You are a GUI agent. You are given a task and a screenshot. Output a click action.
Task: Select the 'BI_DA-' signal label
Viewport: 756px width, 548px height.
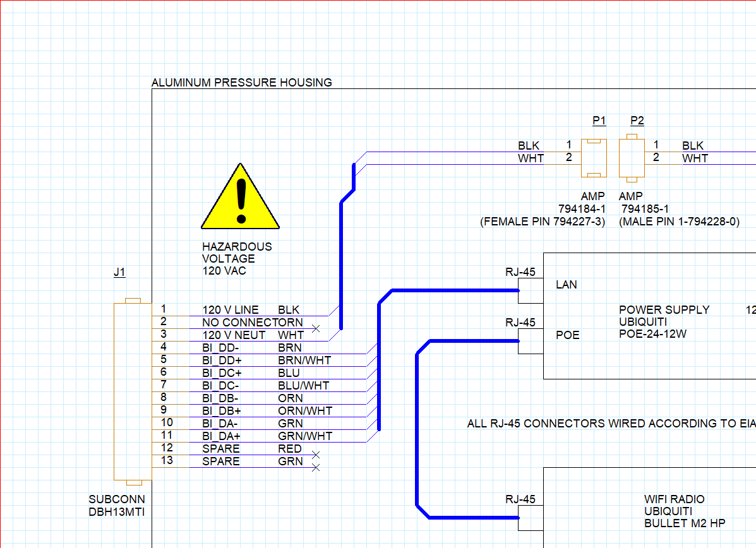220,423
